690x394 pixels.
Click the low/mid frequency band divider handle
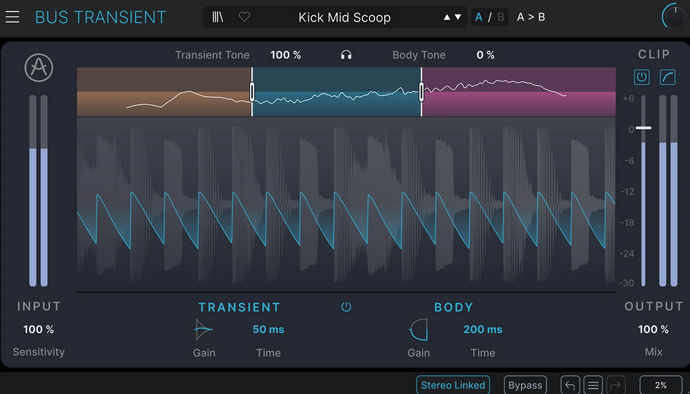252,92
